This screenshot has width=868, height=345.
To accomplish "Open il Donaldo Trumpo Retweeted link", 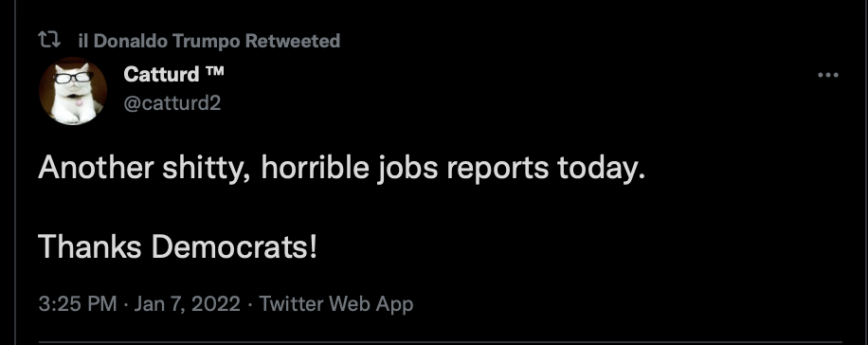I will point(209,41).
